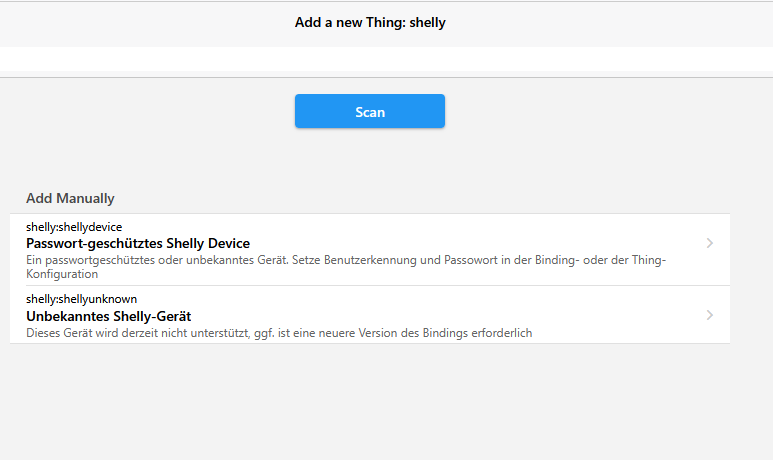Open the chevron for Passwort-geschütztes Shelly Device
The image size is (773, 460).
[x=710, y=243]
